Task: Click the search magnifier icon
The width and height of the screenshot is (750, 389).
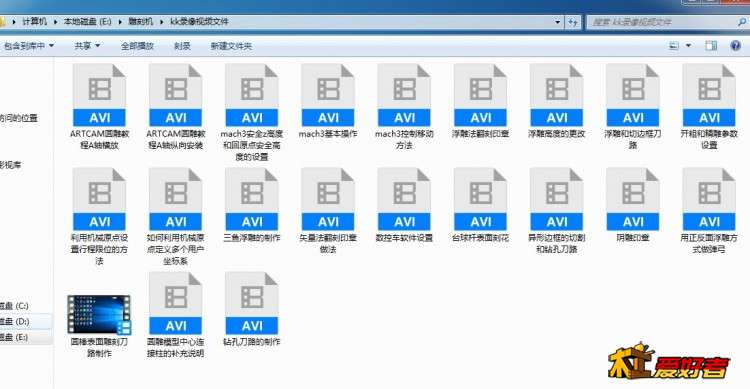Action: pos(742,22)
